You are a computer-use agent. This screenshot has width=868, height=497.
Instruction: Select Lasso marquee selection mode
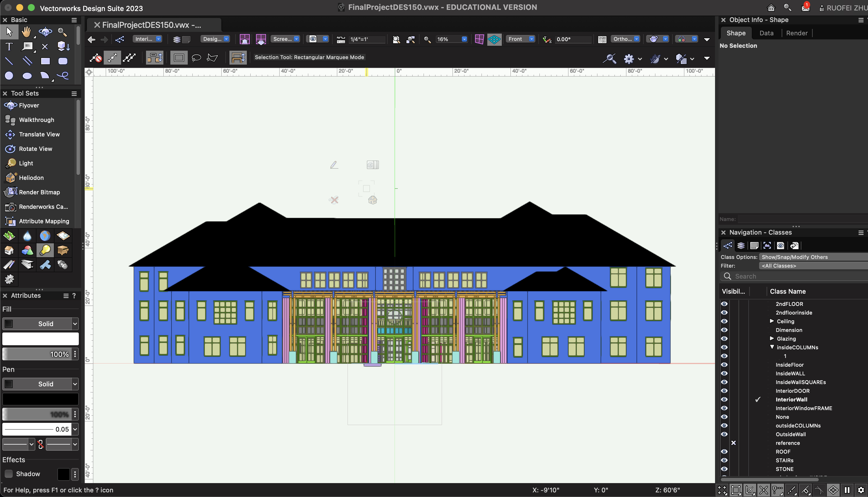click(196, 58)
